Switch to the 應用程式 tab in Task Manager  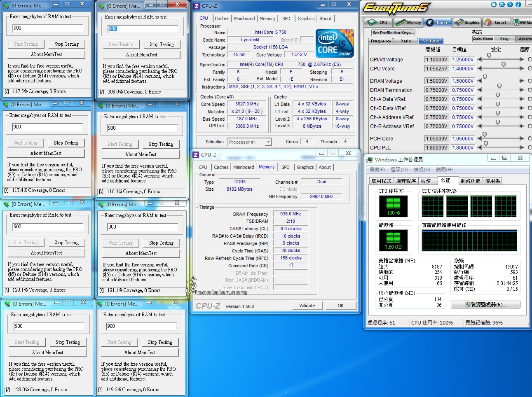(x=381, y=181)
